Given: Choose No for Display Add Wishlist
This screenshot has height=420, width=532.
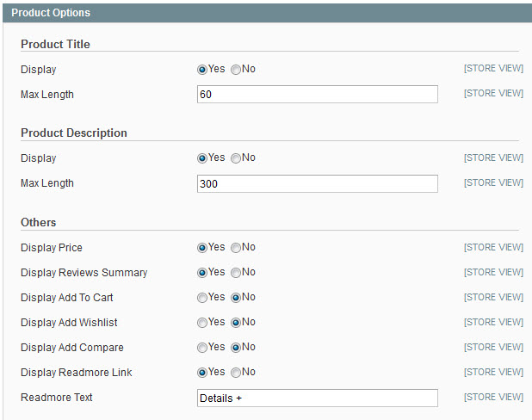Looking at the screenshot, I should (236, 323).
